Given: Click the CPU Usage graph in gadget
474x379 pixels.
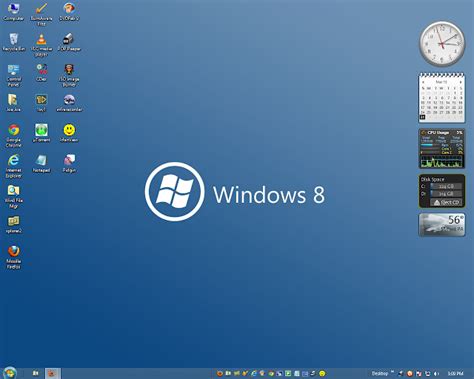Looking at the screenshot, I should click(442, 161).
